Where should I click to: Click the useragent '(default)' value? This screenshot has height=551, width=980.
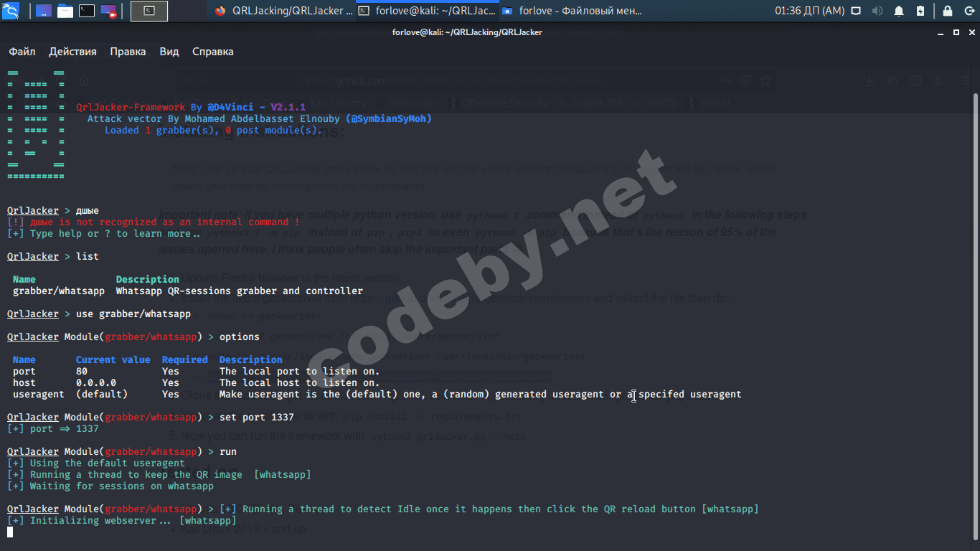point(102,394)
